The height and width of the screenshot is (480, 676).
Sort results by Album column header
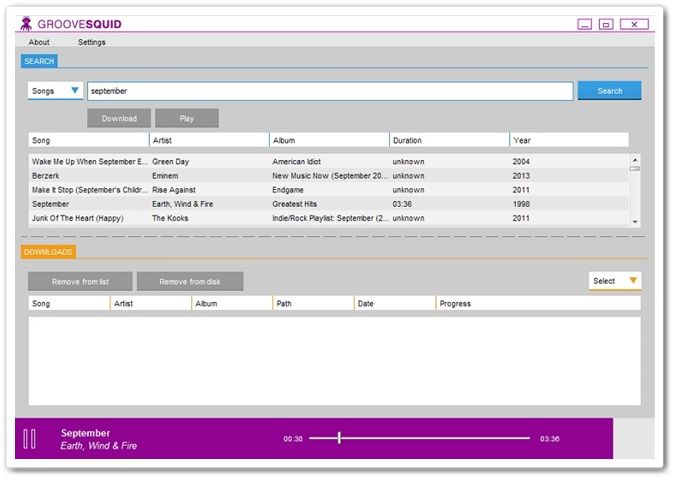click(x=329, y=140)
